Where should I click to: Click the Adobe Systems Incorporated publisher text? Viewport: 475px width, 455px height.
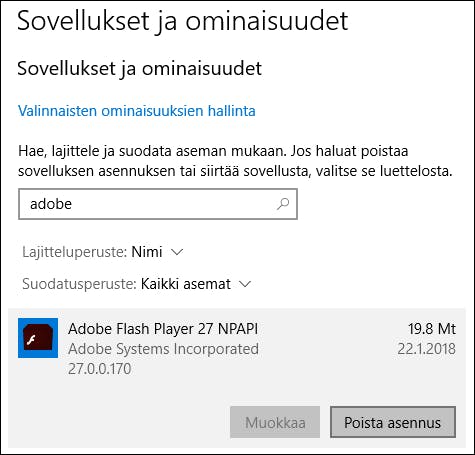163,349
